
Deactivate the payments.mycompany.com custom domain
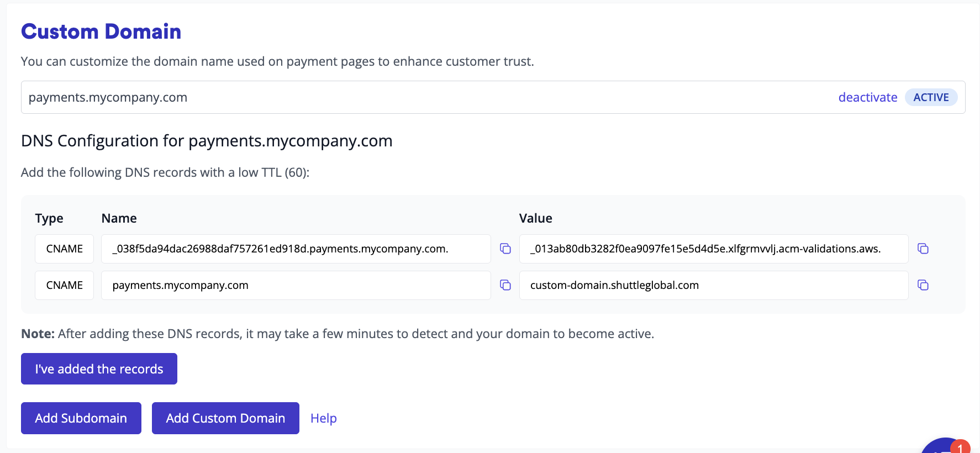(867, 97)
